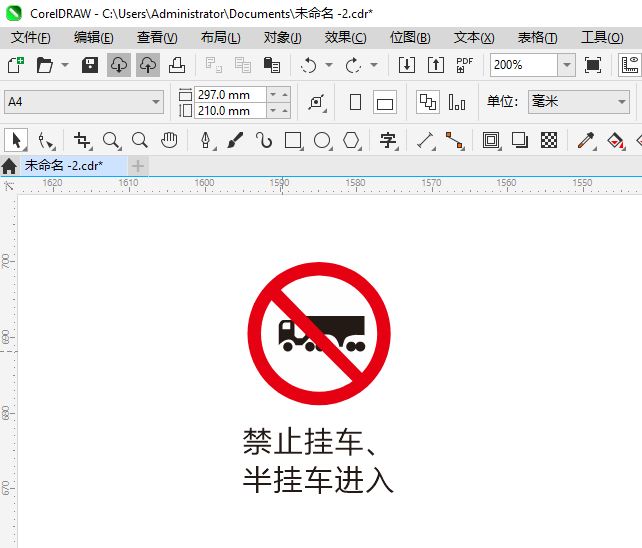642x548 pixels.
Task: Expand the Open recent dropdown arrow
Action: 65,65
